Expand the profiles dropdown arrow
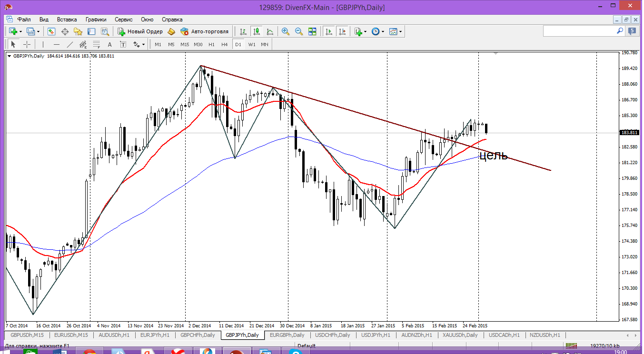Image resolution: width=644 pixels, height=354 pixels. [38, 31]
